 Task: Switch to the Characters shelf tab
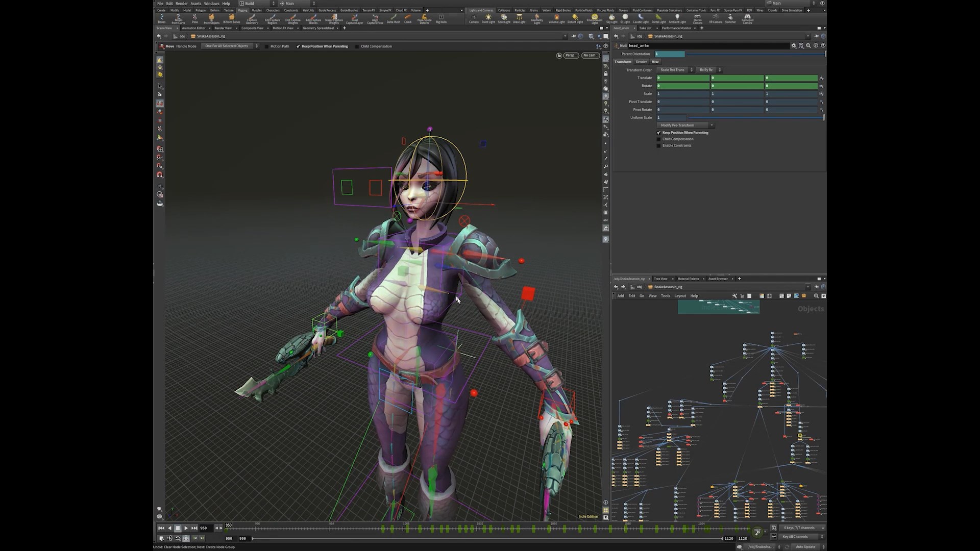[273, 10]
